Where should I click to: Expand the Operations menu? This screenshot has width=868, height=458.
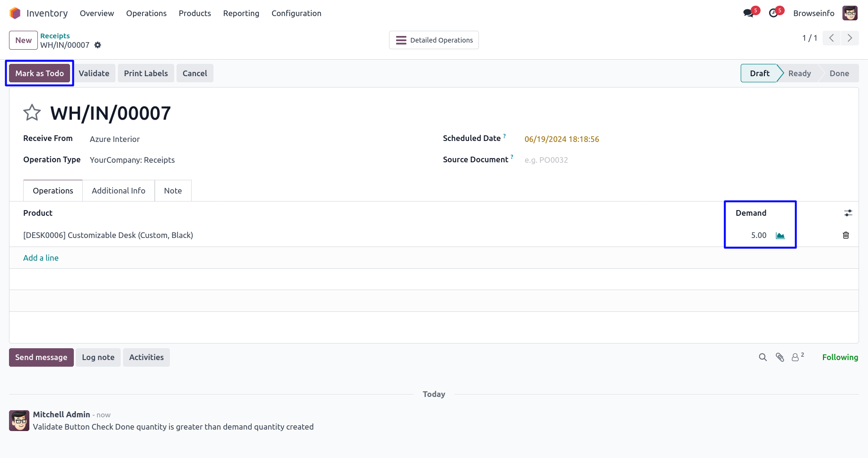[146, 13]
